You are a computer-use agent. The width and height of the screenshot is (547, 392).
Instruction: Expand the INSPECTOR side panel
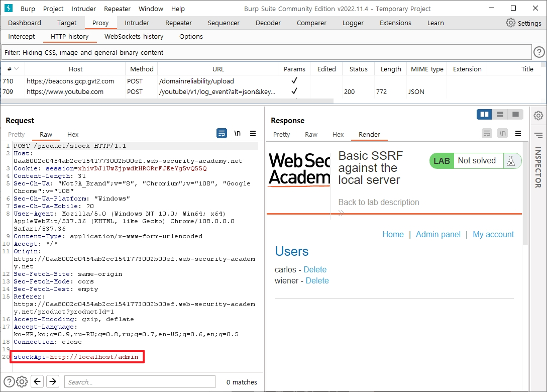[538, 167]
